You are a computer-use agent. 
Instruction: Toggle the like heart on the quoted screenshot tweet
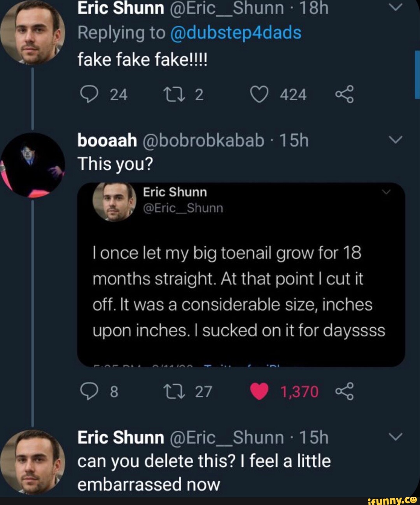259,391
